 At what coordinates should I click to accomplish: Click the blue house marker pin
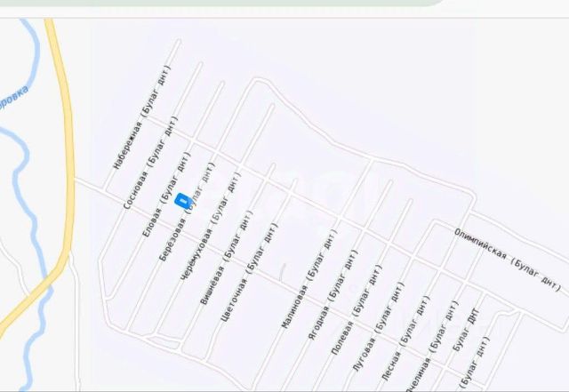[183, 201]
